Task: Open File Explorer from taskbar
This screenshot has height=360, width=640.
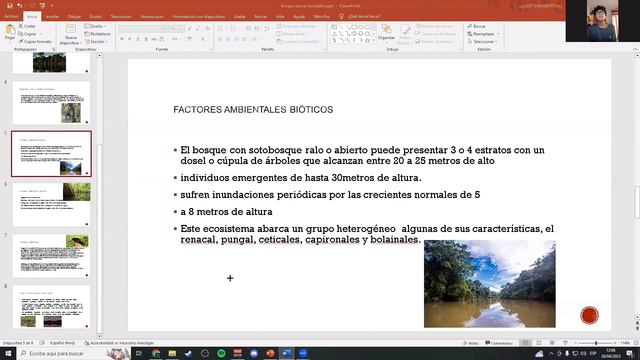Action: (x=172, y=353)
